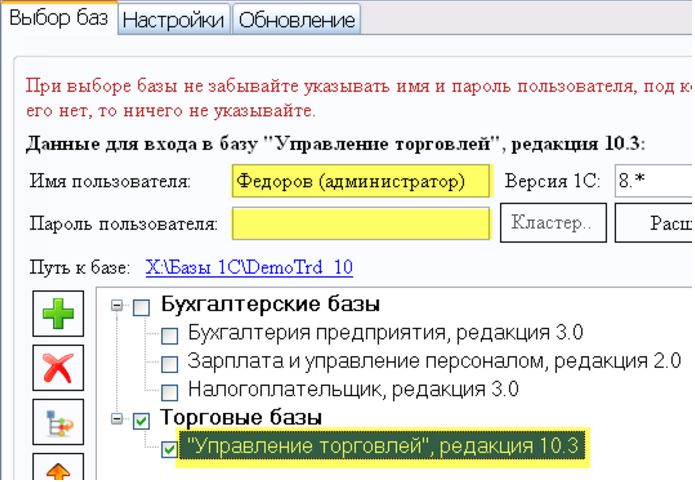Uncheck the Управление торговлей 10.3 checkbox
The image size is (695, 482).
[x=169, y=449]
